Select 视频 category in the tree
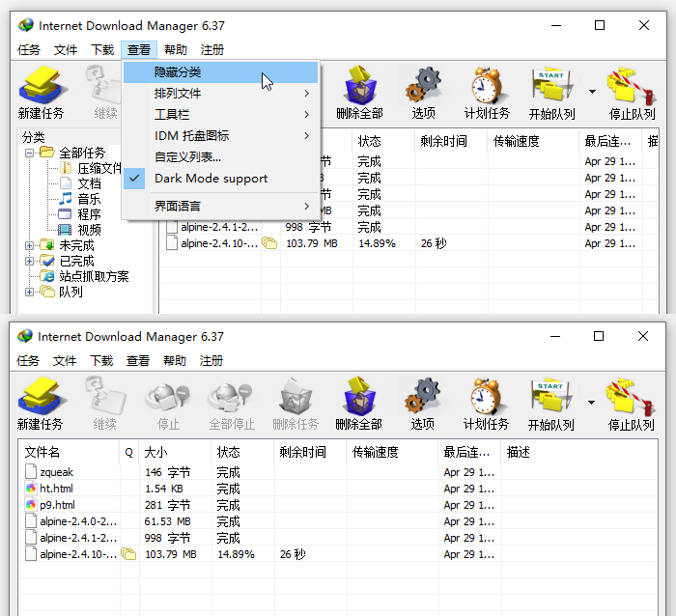 point(89,230)
